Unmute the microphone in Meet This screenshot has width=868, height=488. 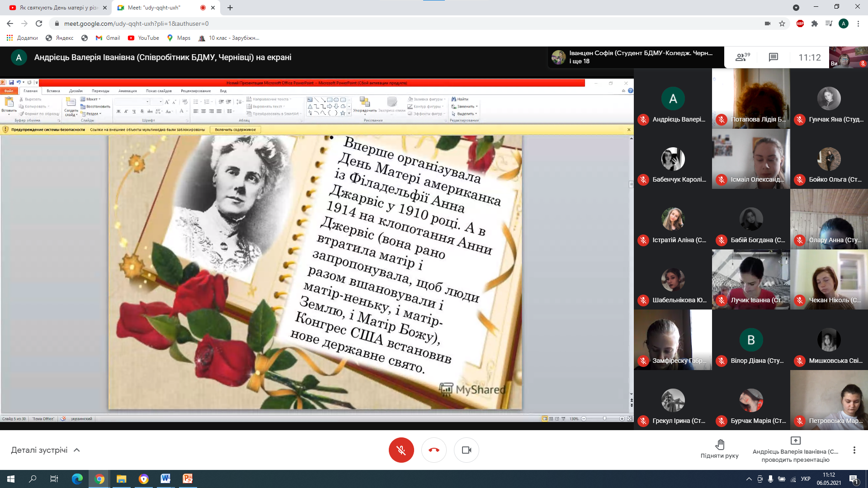tap(401, 450)
